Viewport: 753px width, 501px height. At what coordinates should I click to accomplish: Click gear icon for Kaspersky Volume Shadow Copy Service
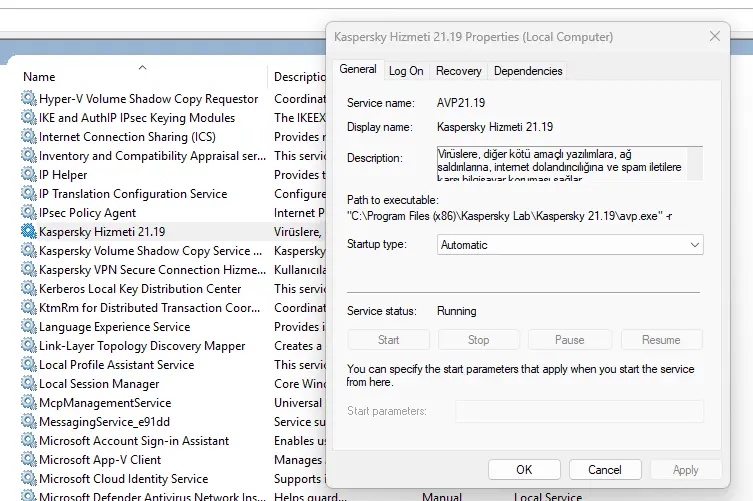point(29,251)
